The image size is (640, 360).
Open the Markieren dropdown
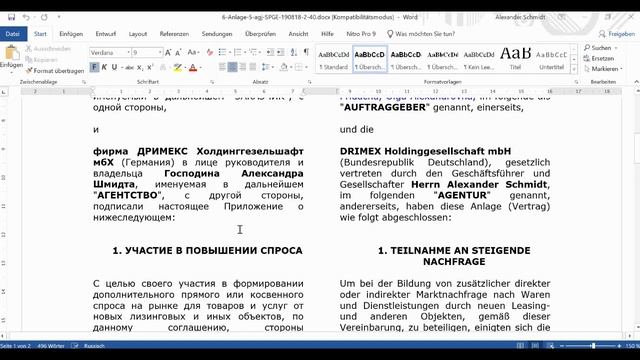click(603, 69)
